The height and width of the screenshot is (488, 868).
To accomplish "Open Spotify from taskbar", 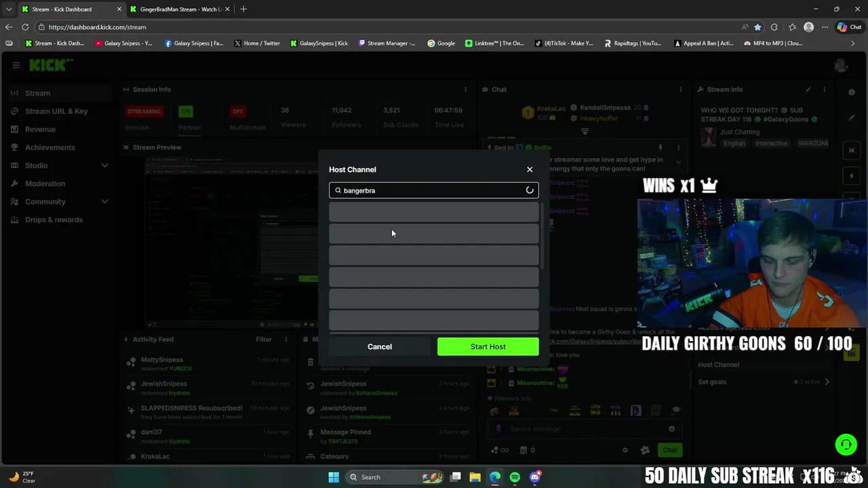I will [x=515, y=477].
